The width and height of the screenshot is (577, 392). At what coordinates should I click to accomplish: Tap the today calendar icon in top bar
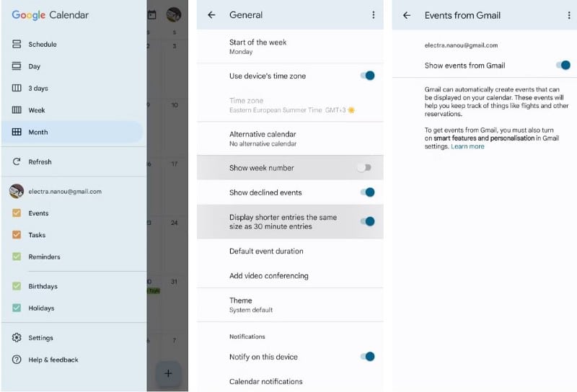pos(151,14)
